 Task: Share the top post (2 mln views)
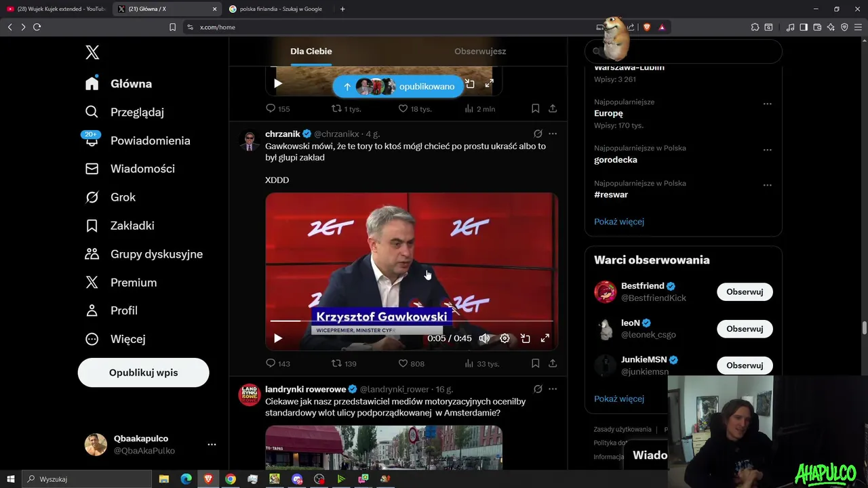553,108
